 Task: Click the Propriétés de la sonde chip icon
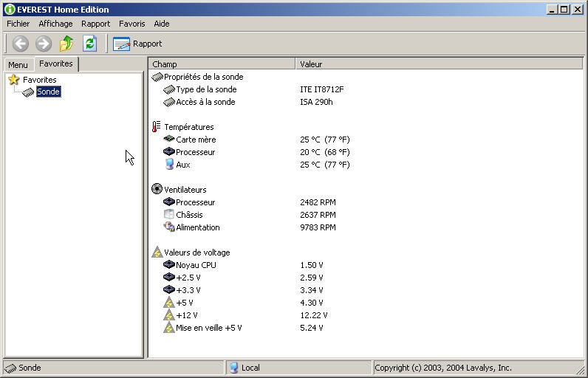pos(157,78)
